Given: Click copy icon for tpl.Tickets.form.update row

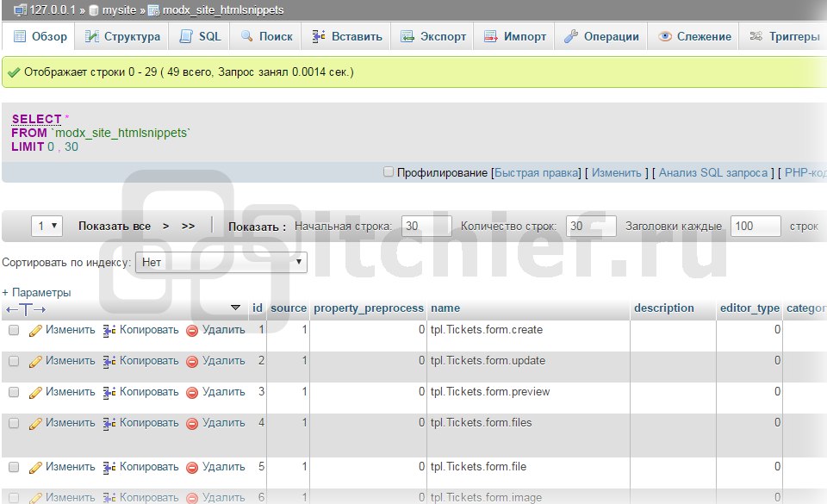Looking at the screenshot, I should pyautogui.click(x=109, y=362).
